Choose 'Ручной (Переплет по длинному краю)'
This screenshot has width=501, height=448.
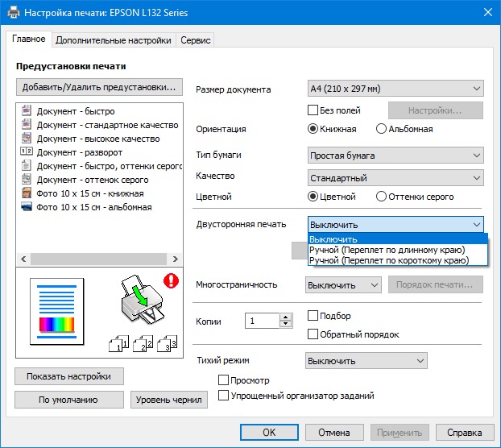pyautogui.click(x=398, y=250)
